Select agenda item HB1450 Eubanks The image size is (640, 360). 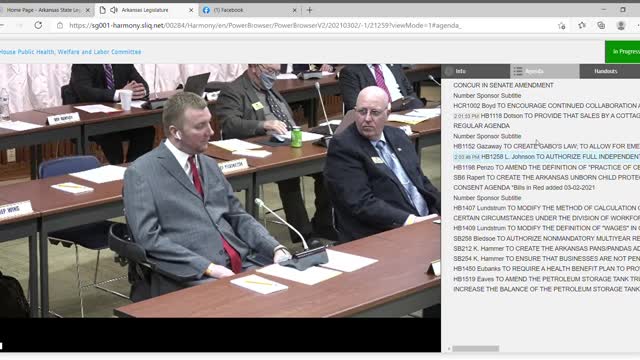[x=547, y=269]
